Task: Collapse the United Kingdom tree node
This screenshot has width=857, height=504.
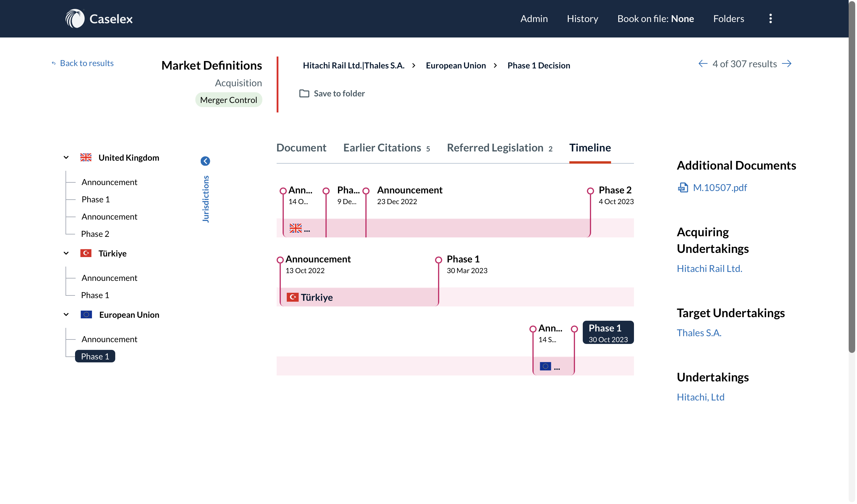Action: pos(66,158)
